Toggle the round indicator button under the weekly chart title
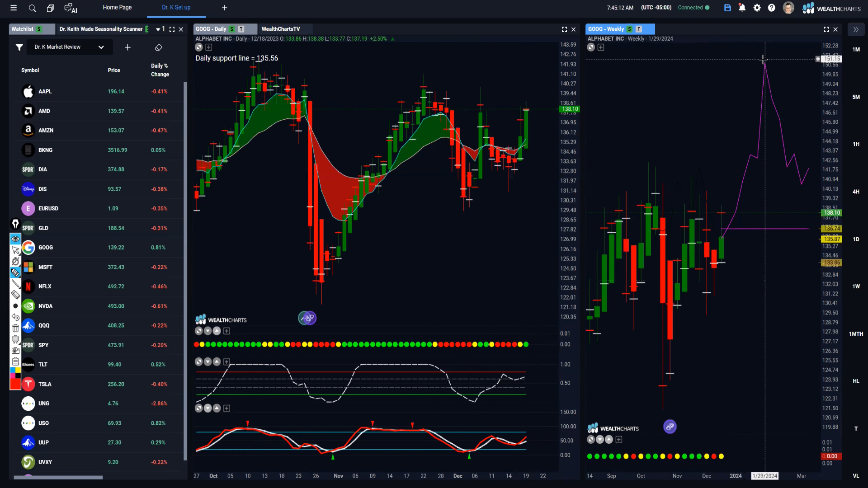This screenshot has height=488, width=868. [591, 47]
